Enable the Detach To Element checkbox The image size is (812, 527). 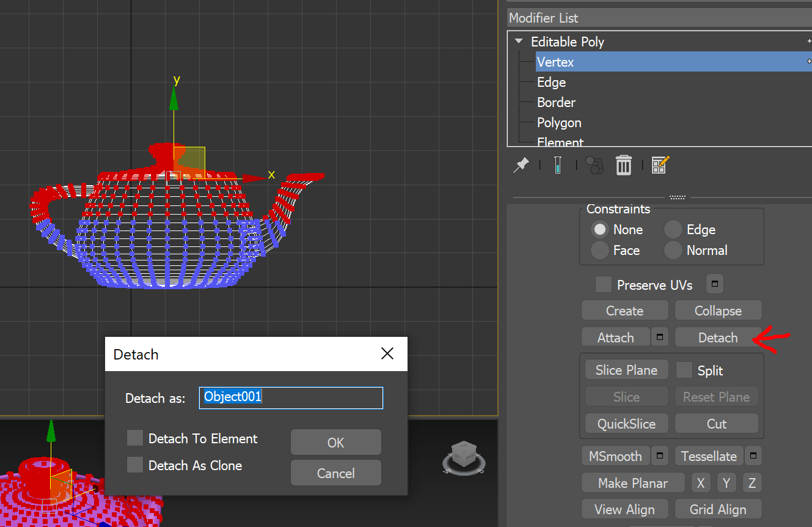134,438
